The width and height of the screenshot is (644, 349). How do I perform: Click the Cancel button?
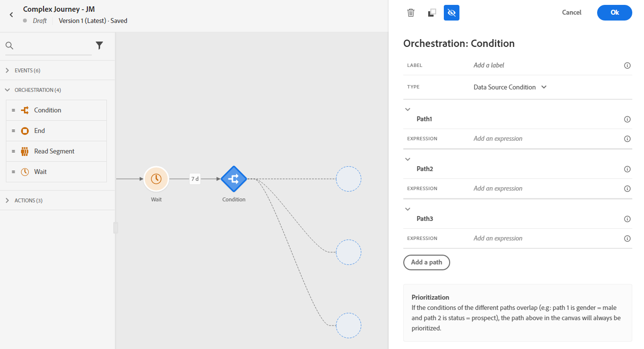pyautogui.click(x=572, y=13)
